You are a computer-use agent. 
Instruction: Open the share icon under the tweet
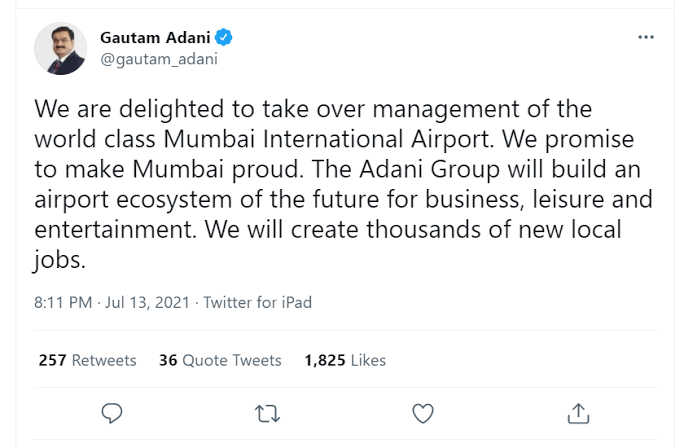(x=577, y=412)
